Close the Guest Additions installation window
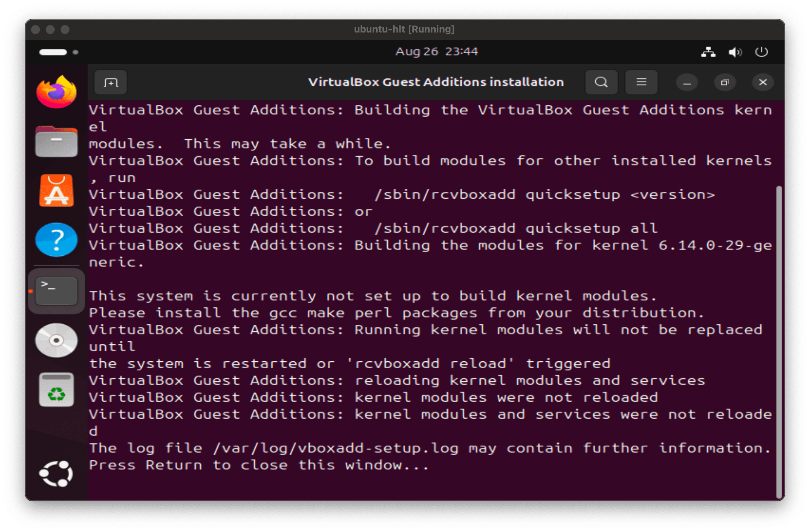This screenshot has height=532, width=810. click(x=763, y=82)
